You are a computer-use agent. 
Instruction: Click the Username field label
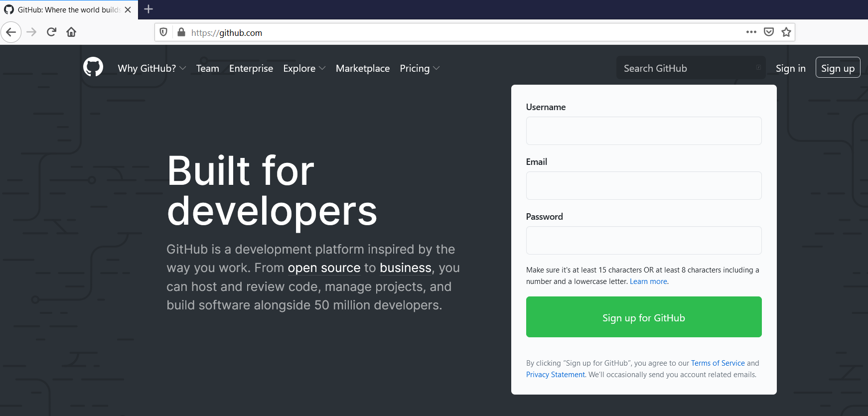point(546,107)
